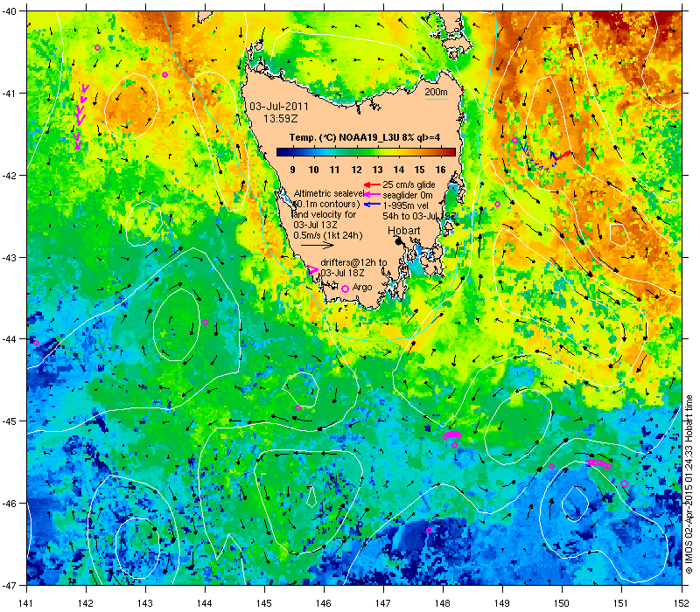700x612 pixels.
Task: Click the cyan 200m depth line sample
Action: 436,99
